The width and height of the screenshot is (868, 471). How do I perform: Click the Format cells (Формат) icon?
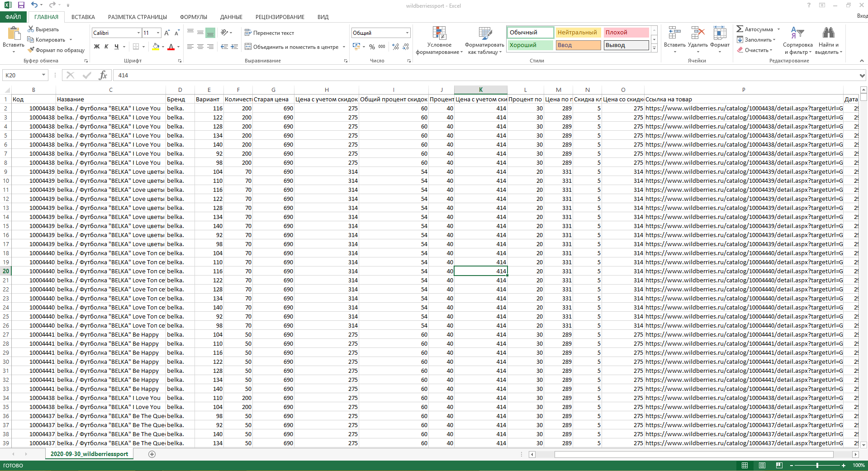(x=720, y=33)
